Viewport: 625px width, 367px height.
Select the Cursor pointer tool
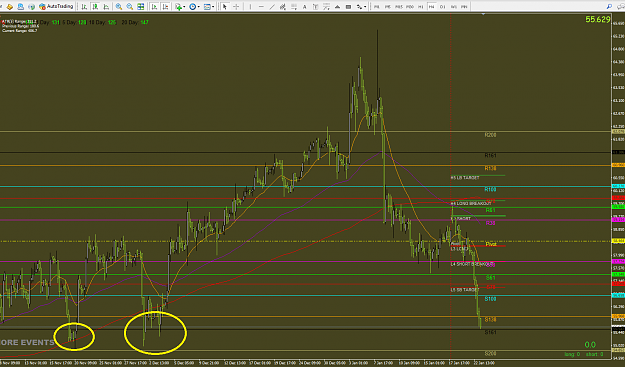[x=225, y=7]
